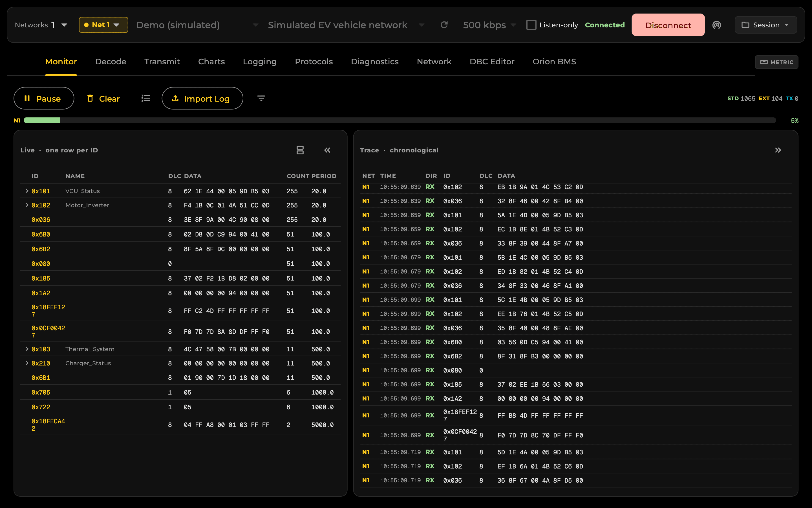This screenshot has width=812, height=508.
Task: Click the Disconnect button
Action: (668, 25)
